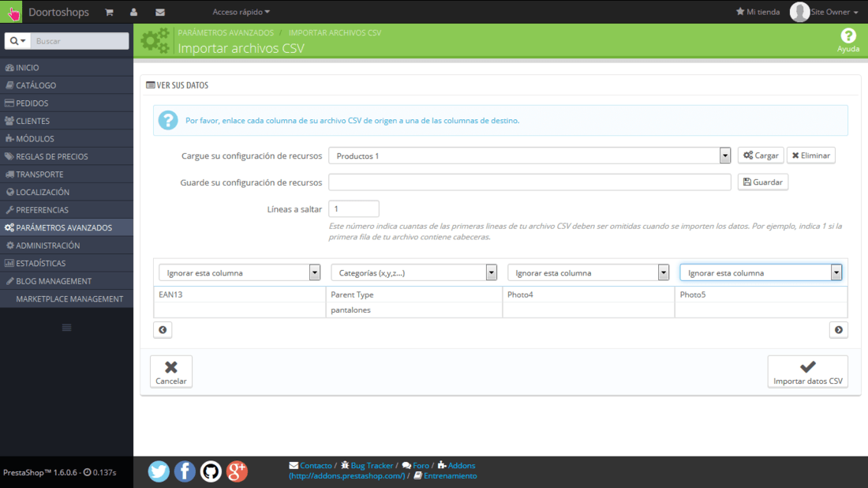The width and height of the screenshot is (868, 488).
Task: Go to previous columns with left arrow
Action: click(163, 329)
